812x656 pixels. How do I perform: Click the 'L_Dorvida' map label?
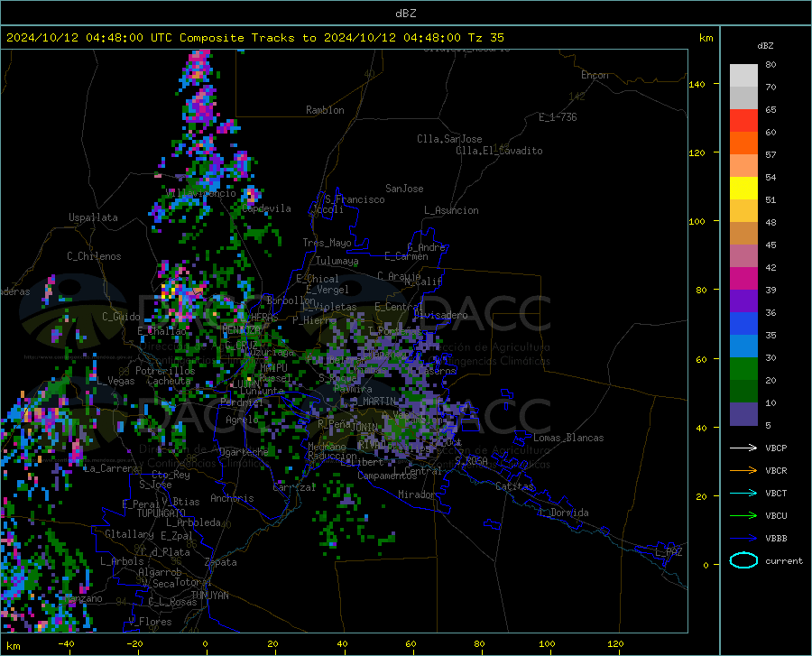point(563,513)
